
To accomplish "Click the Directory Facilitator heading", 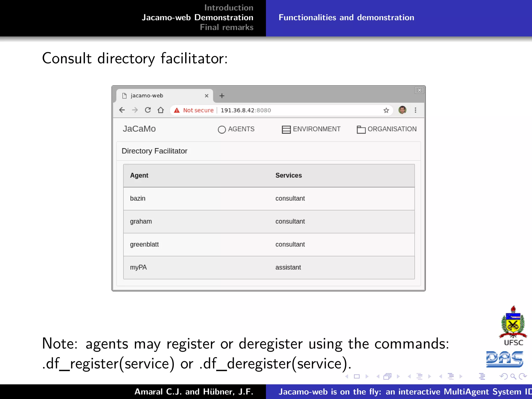I will 154,151.
